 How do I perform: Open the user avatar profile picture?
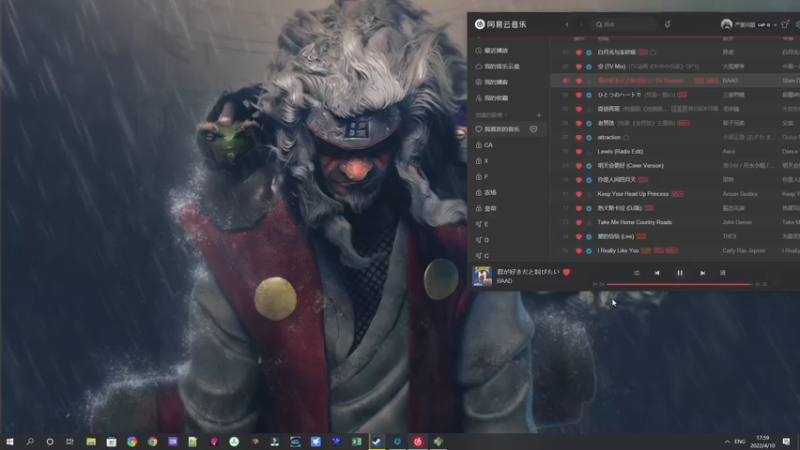727,24
